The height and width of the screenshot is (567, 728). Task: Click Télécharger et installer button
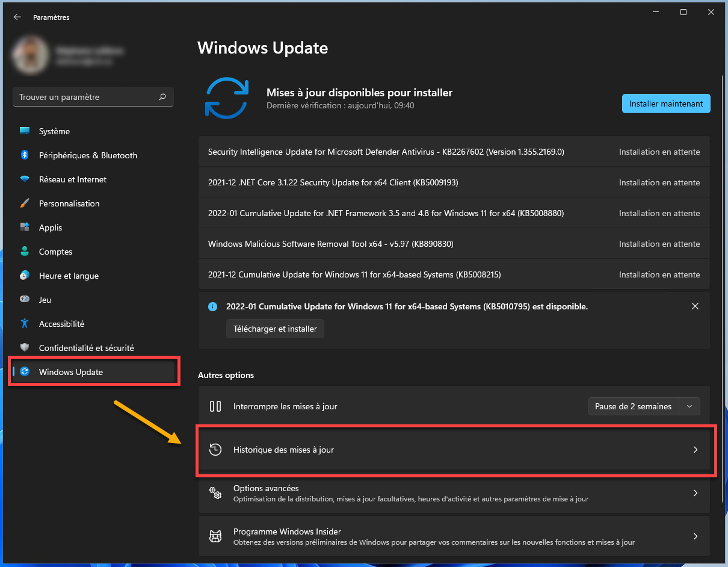click(x=275, y=329)
